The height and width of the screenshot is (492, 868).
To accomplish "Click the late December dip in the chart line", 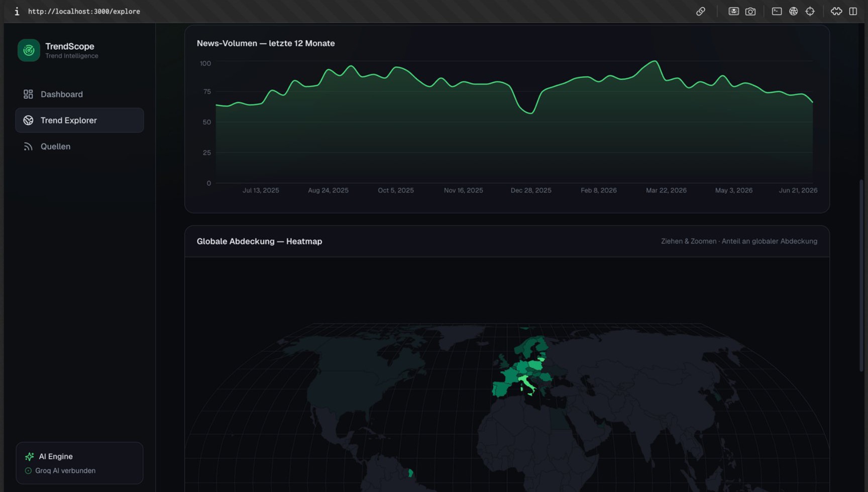I will (530, 113).
